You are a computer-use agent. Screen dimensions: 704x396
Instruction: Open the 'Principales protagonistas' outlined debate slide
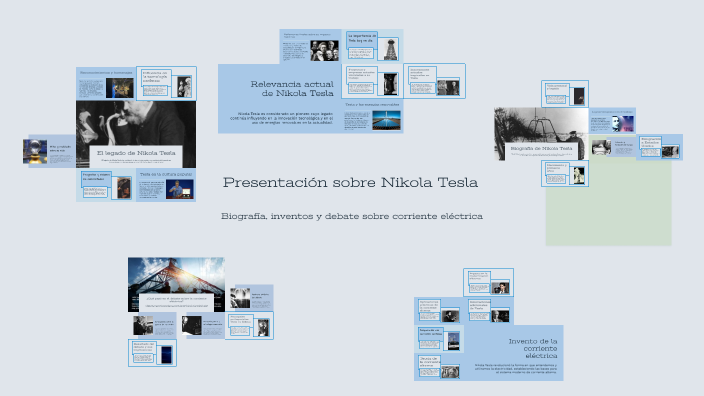click(x=249, y=326)
